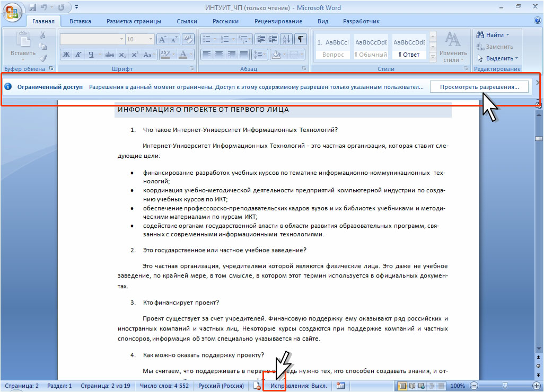Open the font name combo box

click(x=92, y=39)
